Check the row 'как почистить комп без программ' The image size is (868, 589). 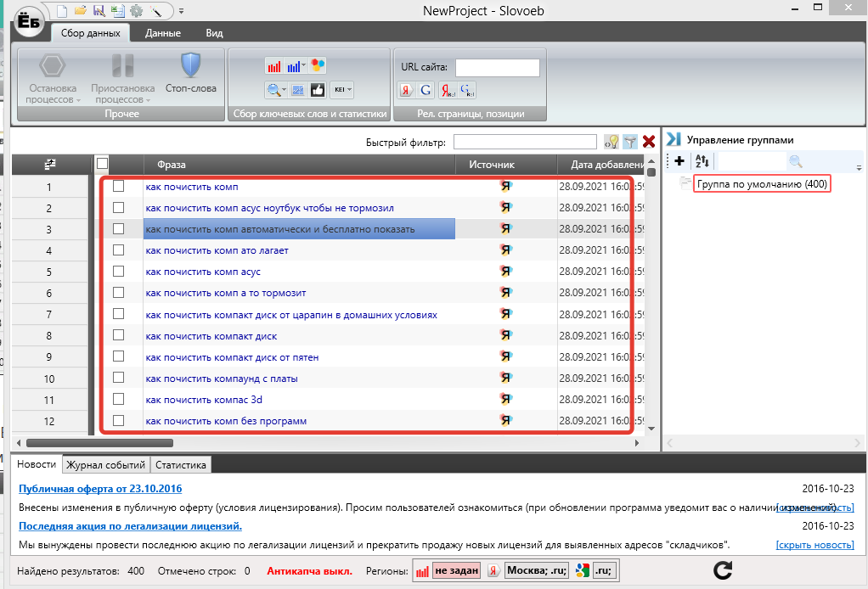point(118,420)
